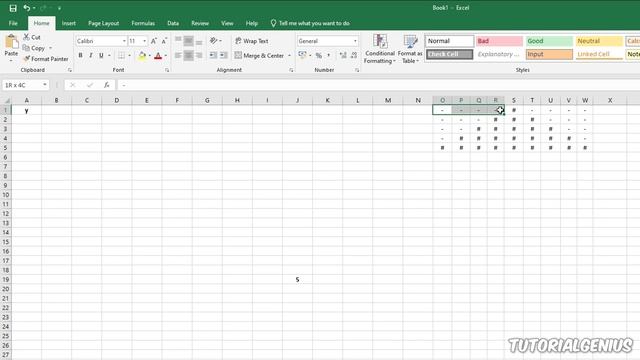Apply percent style
Screen dimensions: 640x360
pyautogui.click(x=319, y=55)
